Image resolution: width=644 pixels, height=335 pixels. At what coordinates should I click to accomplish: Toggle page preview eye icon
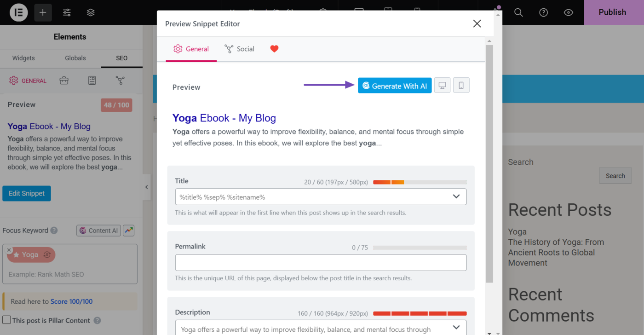pos(568,12)
